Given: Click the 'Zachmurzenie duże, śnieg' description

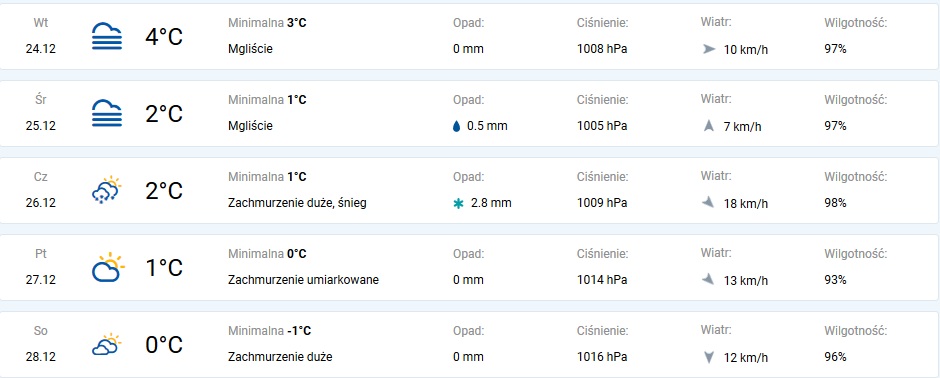Looking at the screenshot, I should (297, 203).
